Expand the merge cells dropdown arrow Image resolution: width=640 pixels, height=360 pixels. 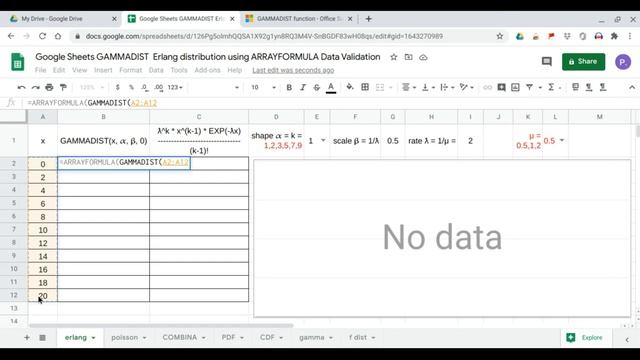coord(391,87)
